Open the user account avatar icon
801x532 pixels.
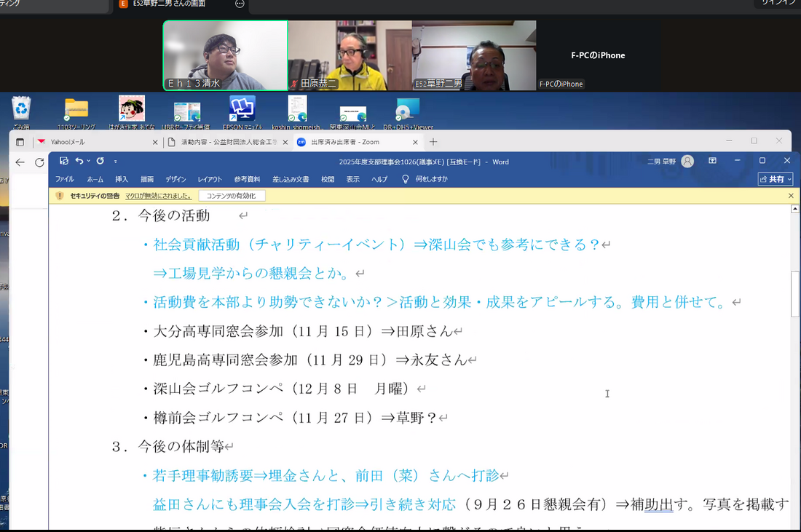(687, 161)
